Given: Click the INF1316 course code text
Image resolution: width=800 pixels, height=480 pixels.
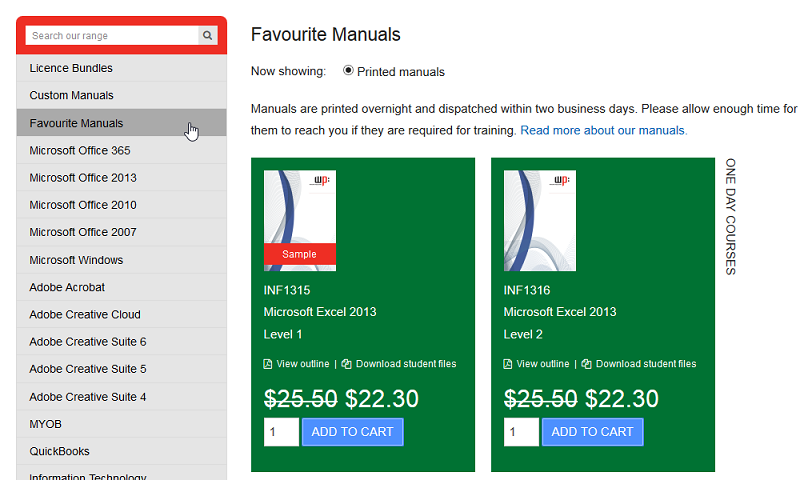Looking at the screenshot, I should point(527,290).
